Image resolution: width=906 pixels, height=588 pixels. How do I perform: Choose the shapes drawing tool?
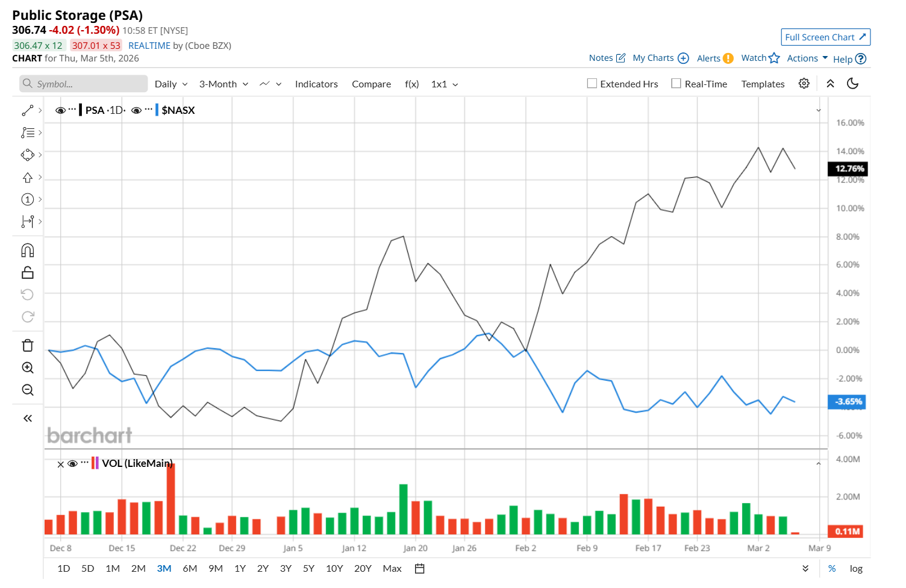click(x=28, y=155)
